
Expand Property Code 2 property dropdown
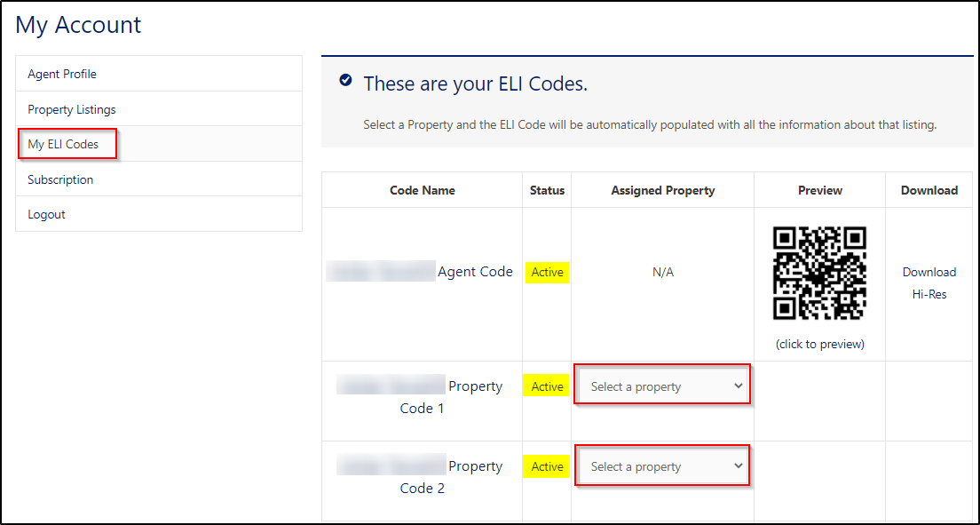tap(663, 466)
